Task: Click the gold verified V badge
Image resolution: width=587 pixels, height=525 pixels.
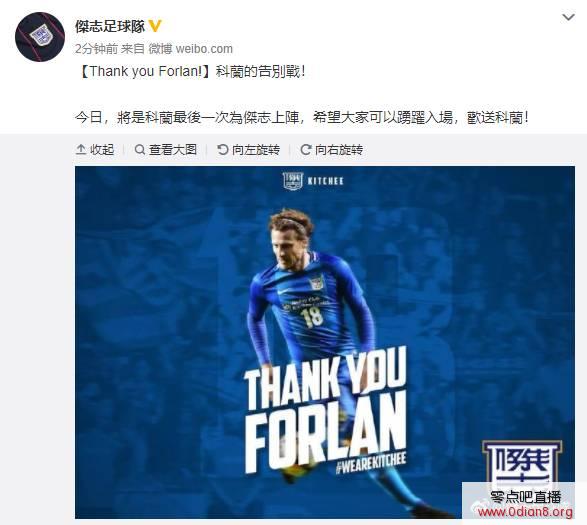Action: 155,26
